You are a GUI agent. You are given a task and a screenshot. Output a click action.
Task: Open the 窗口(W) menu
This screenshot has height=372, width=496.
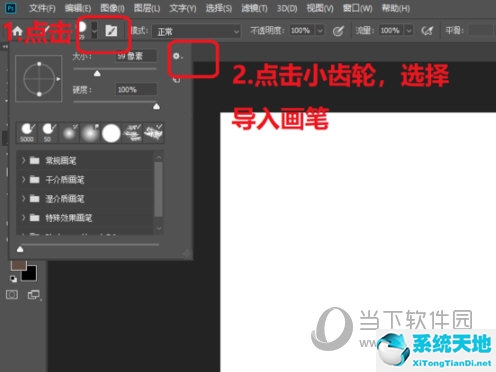[x=357, y=8]
